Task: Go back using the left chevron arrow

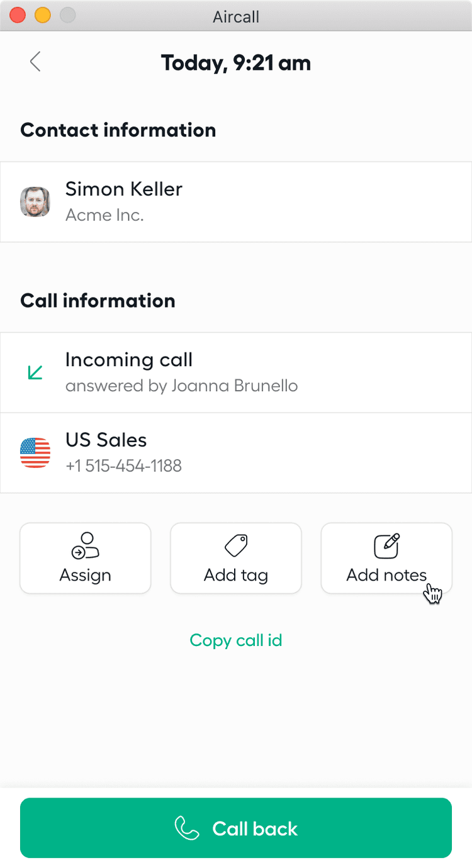Action: click(x=35, y=62)
